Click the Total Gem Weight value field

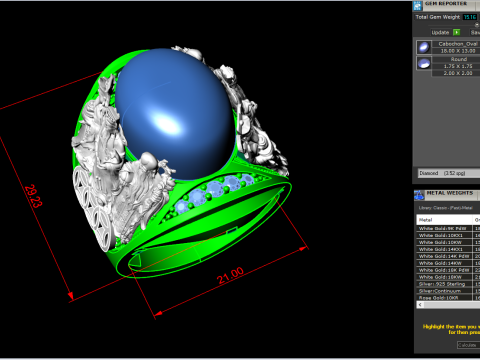(470, 17)
